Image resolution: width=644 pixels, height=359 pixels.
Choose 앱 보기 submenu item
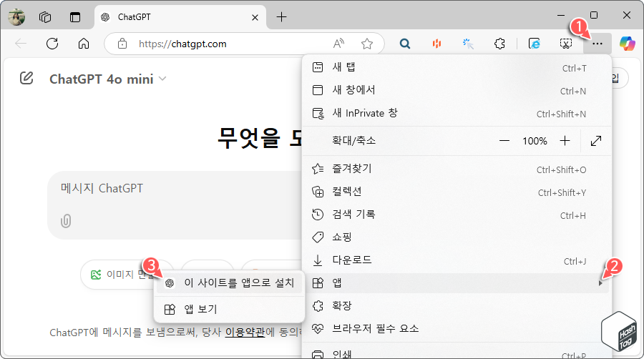229,310
